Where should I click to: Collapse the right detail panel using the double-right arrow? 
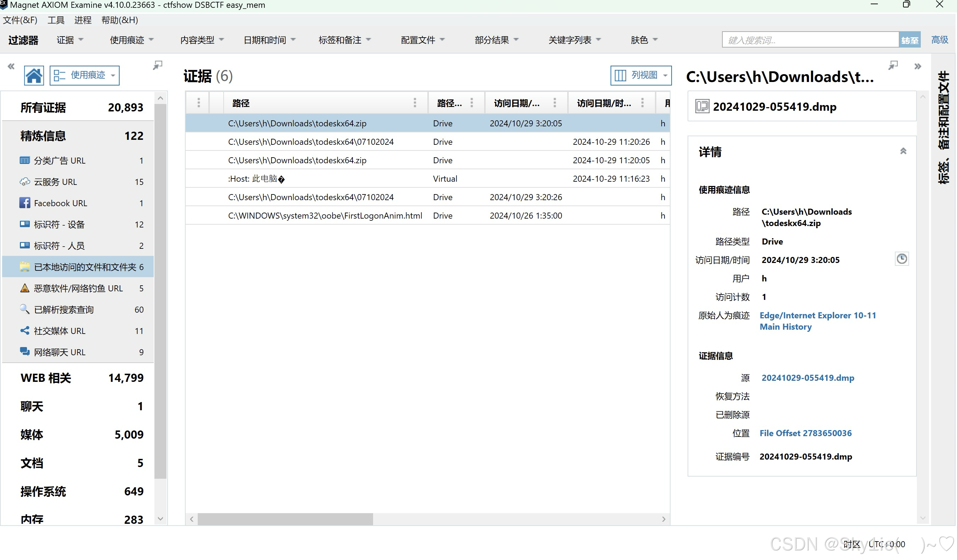pyautogui.click(x=918, y=66)
